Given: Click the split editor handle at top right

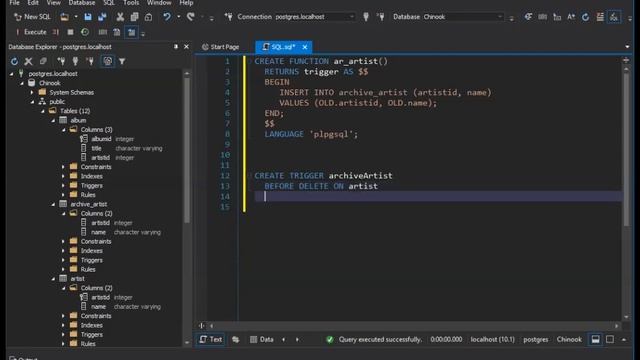Looking at the screenshot, I should pyautogui.click(x=626, y=60).
